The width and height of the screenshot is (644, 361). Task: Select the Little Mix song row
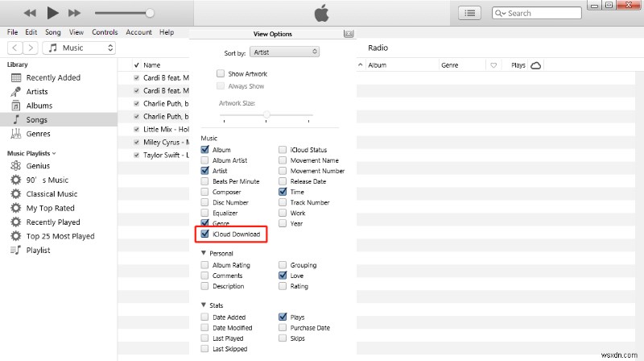pos(153,130)
